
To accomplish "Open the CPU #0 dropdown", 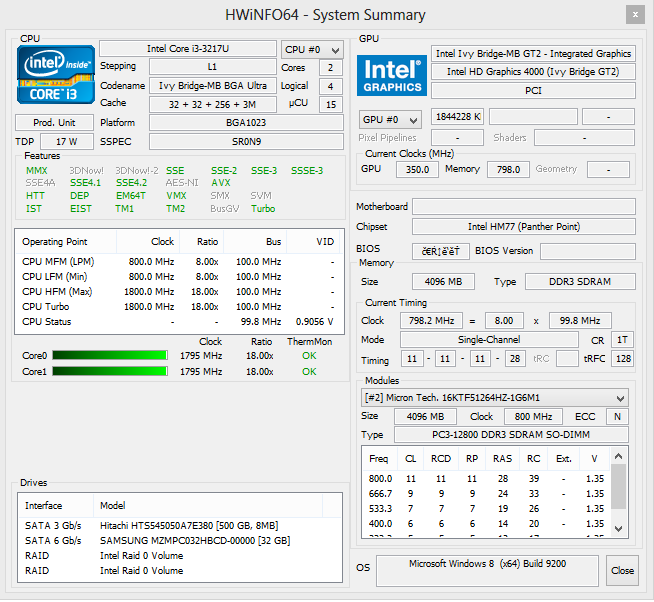I will (x=312, y=50).
